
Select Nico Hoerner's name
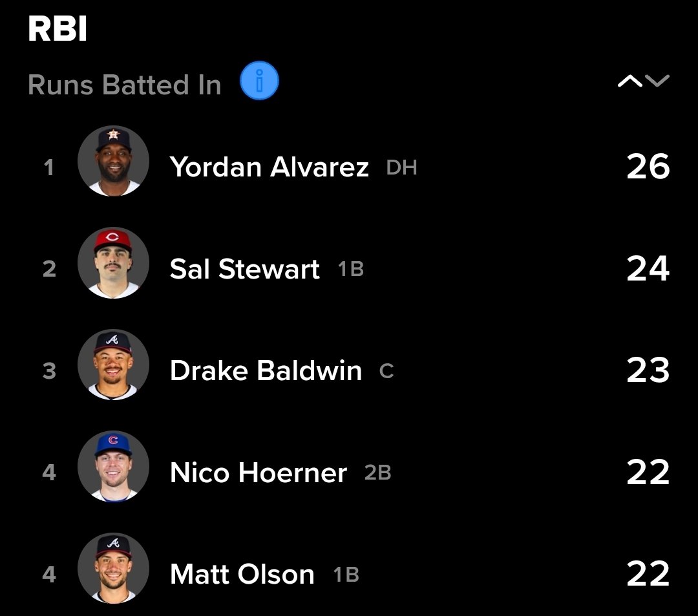(258, 473)
